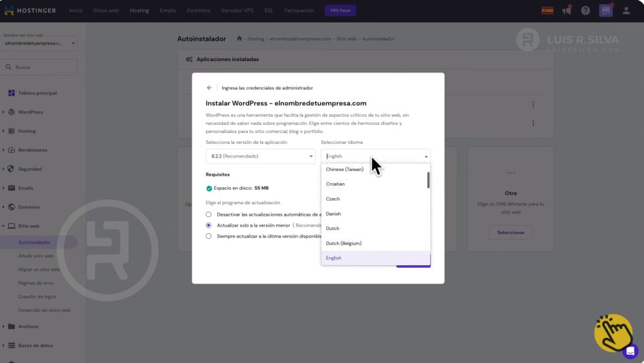
Task: Click Seleccionar button in Otro card
Action: click(511, 233)
